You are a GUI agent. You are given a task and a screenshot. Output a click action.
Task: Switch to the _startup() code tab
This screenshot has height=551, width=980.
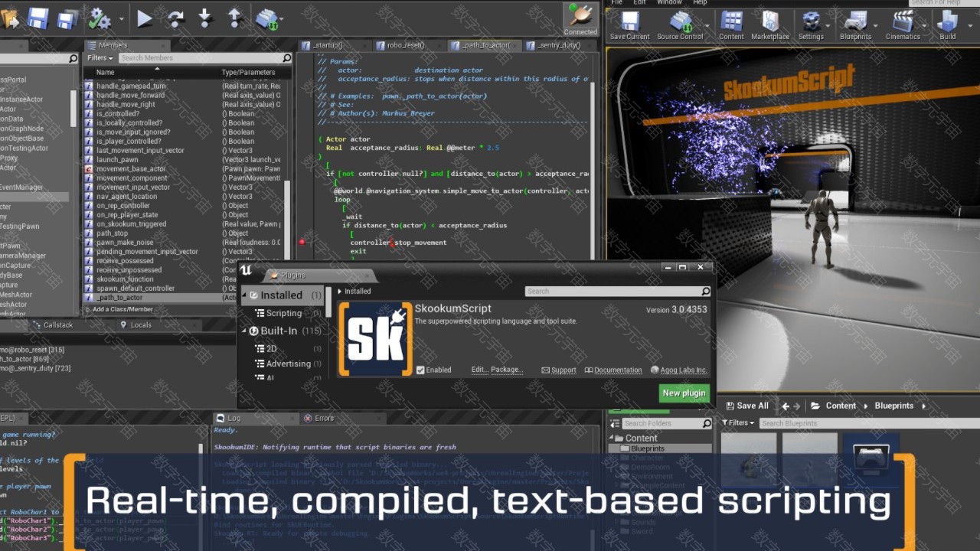[x=328, y=45]
